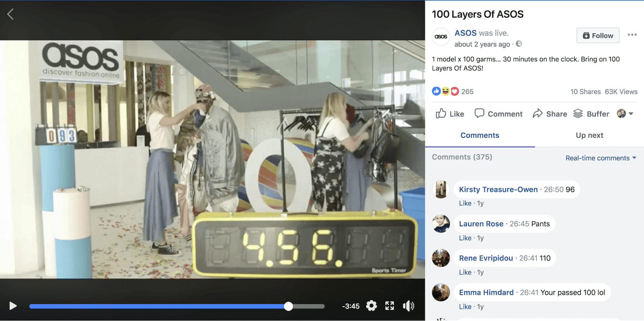This screenshot has width=644, height=321.
Task: Like Lauren Rose's comment
Action: [465, 238]
